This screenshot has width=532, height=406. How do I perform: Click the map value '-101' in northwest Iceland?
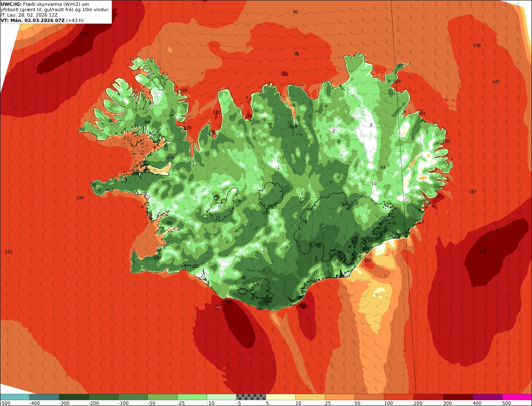pos(170,157)
